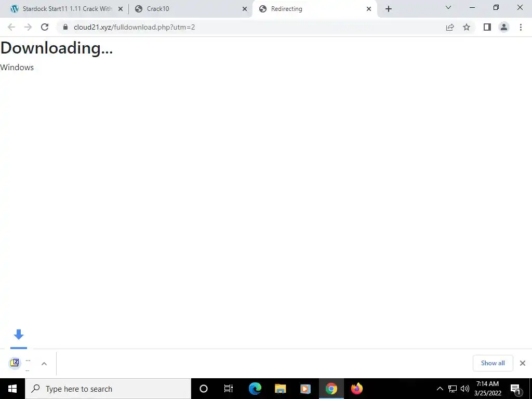The height and width of the screenshot is (399, 532).
Task: Switch to the Crack10 tab
Action: pyautogui.click(x=190, y=9)
